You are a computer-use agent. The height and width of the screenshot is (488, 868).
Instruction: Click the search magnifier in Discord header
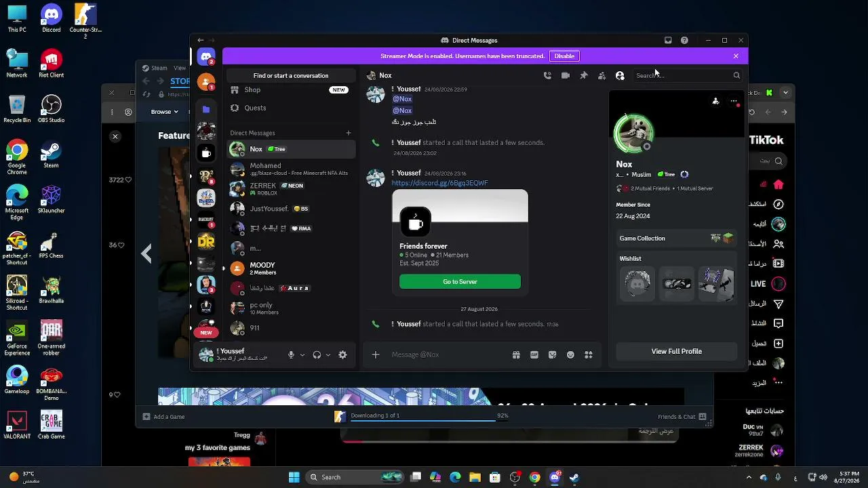[736, 75]
